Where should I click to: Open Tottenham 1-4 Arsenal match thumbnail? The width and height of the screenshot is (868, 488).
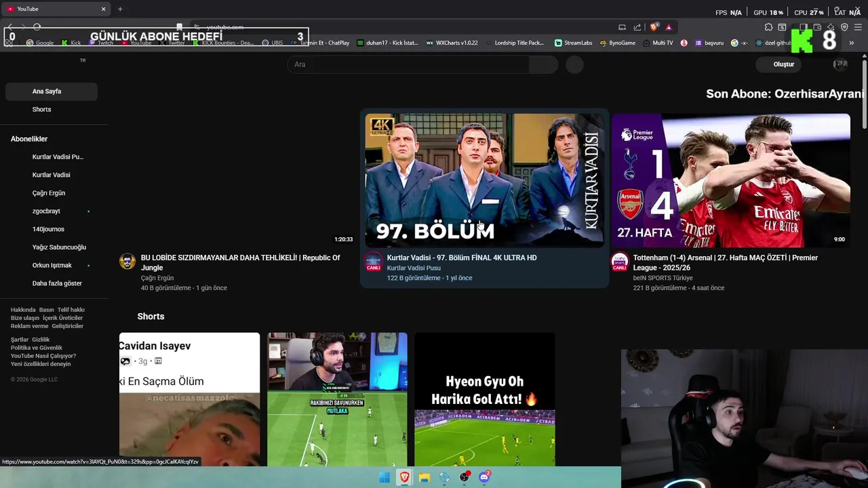[730, 180]
